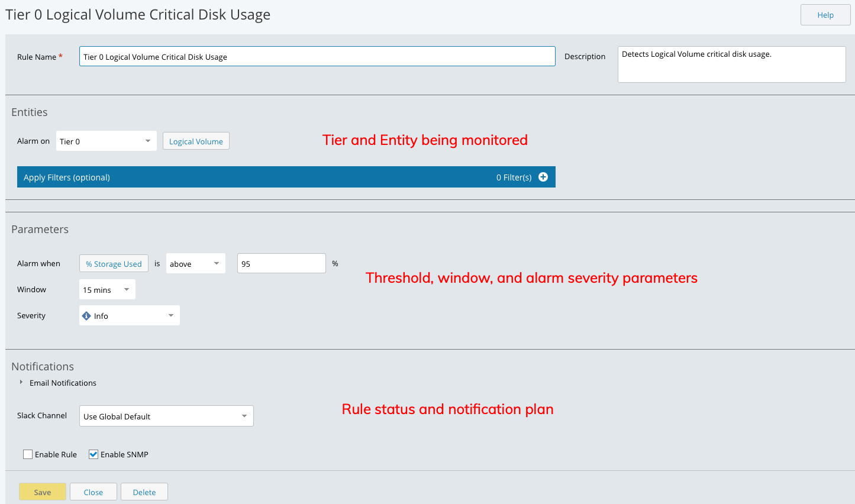Viewport: 855px width, 504px height.
Task: Open the Slack Channel Use Global Default dropdown
Action: click(166, 416)
